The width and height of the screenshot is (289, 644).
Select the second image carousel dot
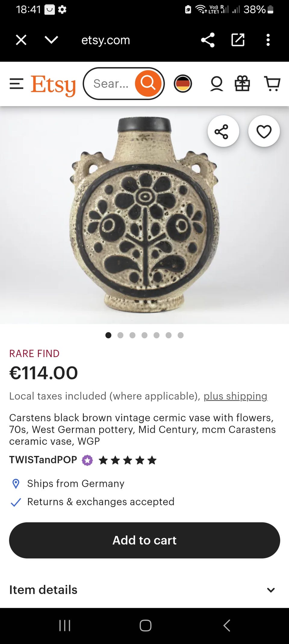point(120,335)
